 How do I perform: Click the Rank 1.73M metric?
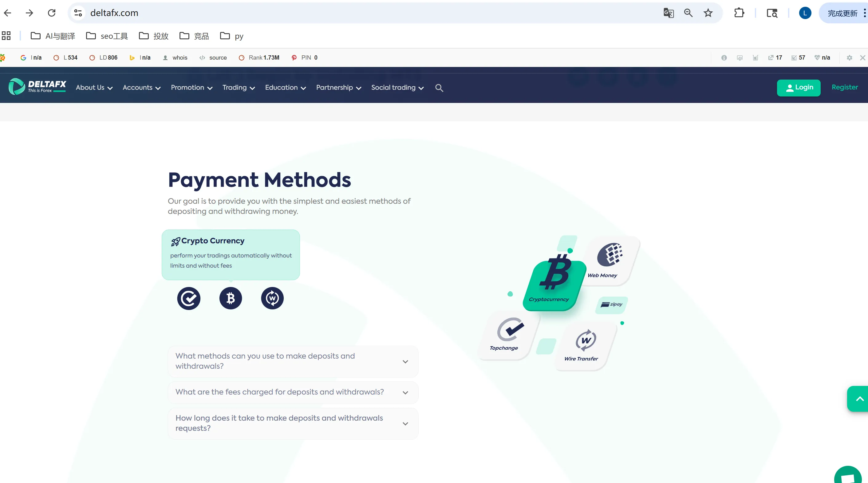(259, 57)
